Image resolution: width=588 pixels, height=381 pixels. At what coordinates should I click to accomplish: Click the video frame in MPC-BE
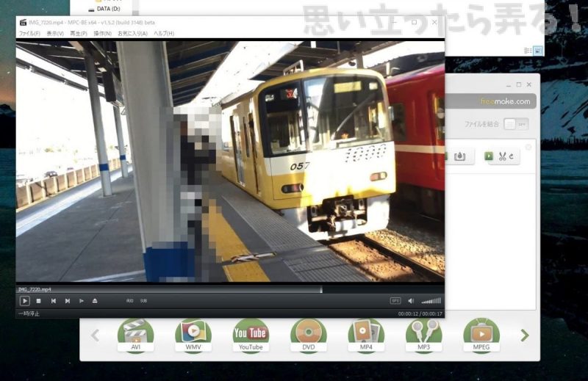click(230, 161)
